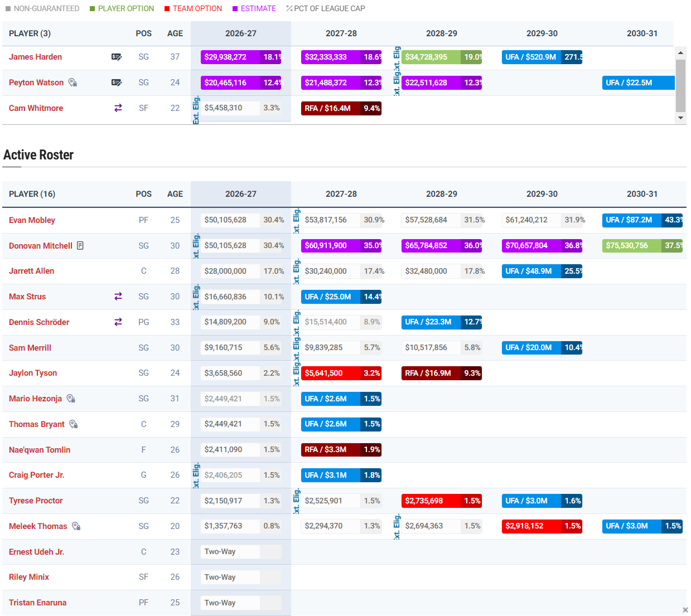
Task: Click Evan Mobley's $50,105,628 salary cell
Action: [x=241, y=220]
